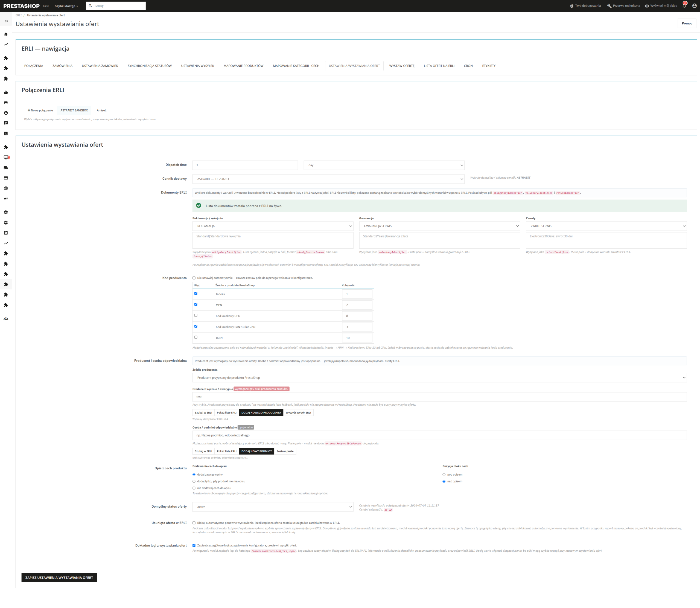Open the boxed gear settings sidebar icon
The image size is (700, 608).
(6, 233)
